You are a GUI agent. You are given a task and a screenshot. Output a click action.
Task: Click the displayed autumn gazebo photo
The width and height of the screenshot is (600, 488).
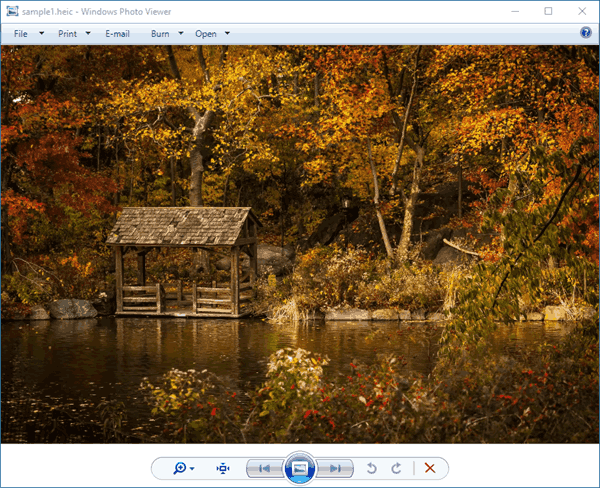(x=300, y=244)
